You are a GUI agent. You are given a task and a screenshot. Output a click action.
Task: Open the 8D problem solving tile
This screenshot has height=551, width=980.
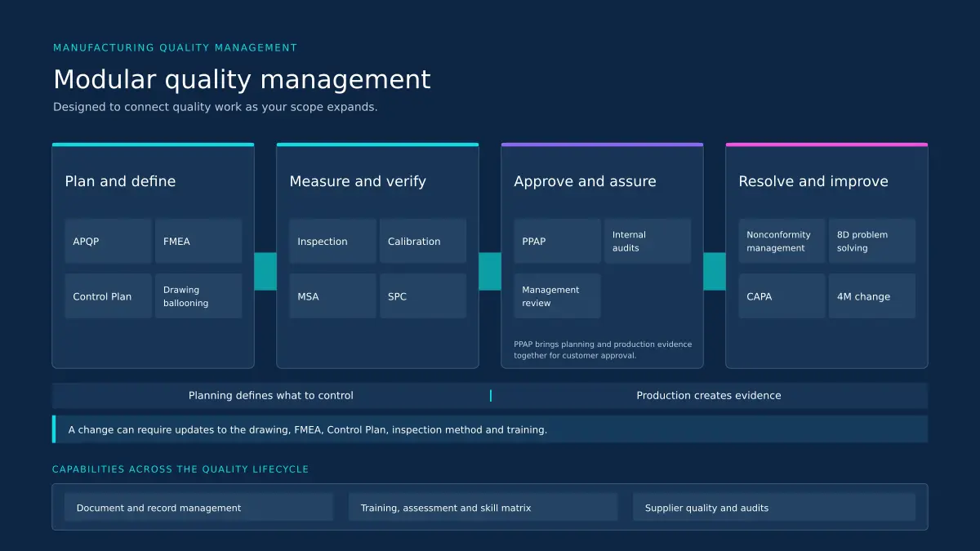[872, 241]
